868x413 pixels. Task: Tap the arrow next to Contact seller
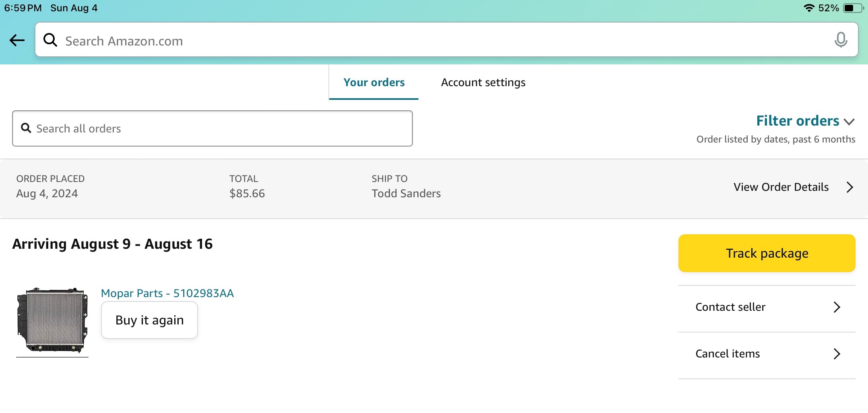point(837,307)
